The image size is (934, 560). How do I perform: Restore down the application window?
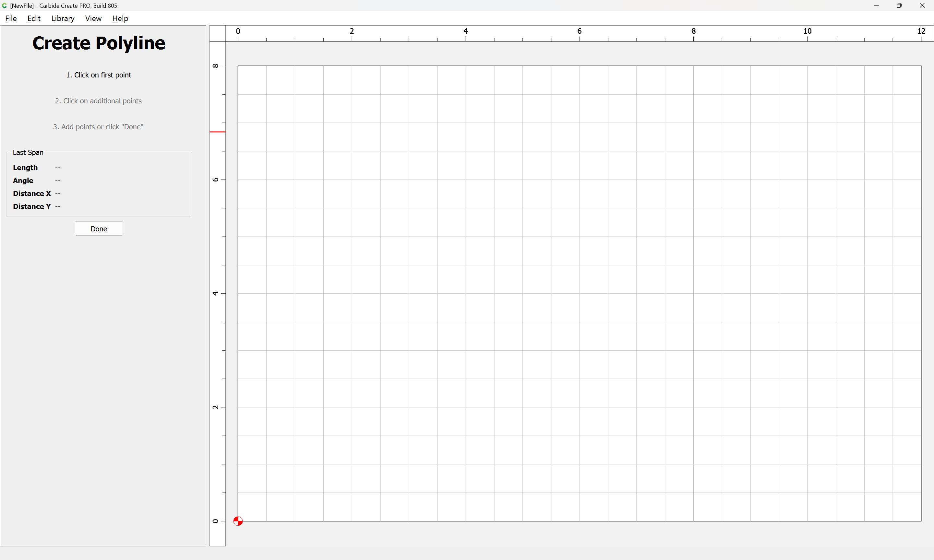coord(899,6)
